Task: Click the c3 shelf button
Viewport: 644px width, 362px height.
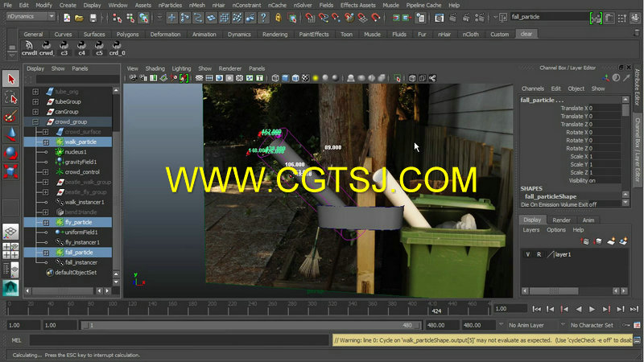Action: (x=64, y=48)
